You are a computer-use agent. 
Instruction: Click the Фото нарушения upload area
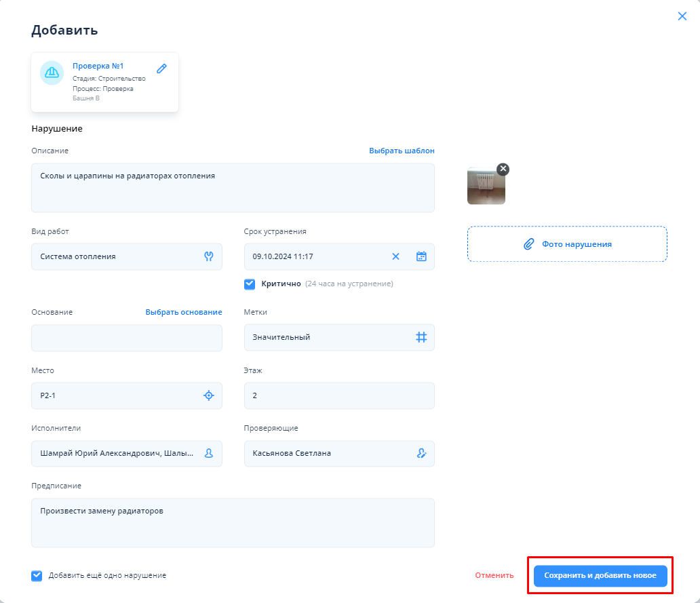(x=567, y=244)
